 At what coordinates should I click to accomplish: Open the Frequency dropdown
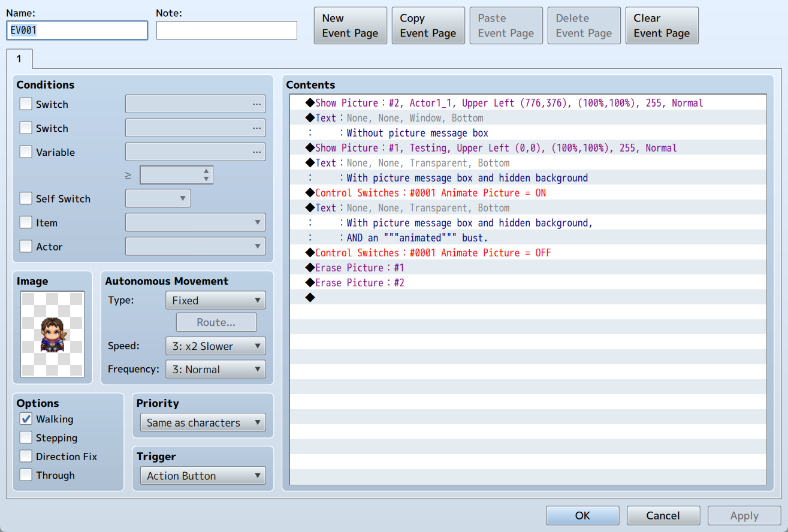(215, 369)
